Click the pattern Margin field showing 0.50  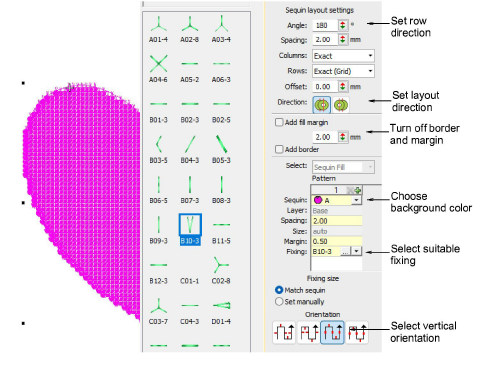point(337,241)
